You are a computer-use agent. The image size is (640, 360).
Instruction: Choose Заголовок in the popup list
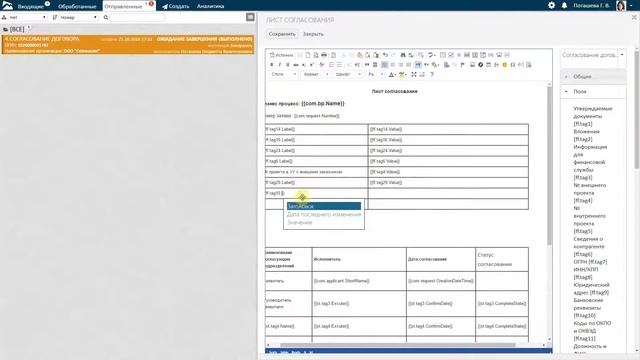click(324, 206)
